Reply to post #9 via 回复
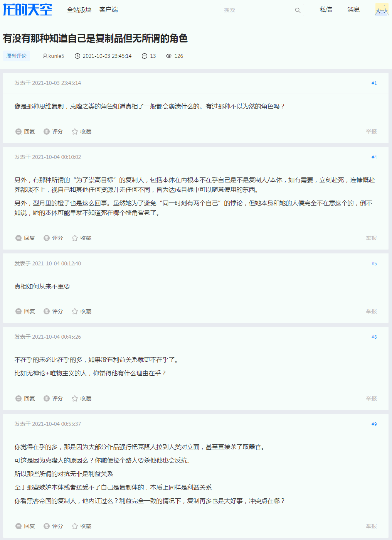 25,526
